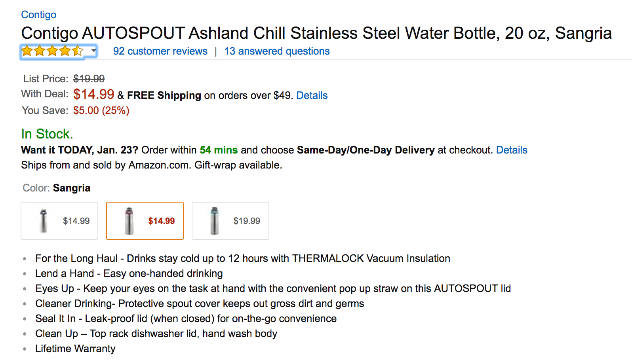Click the Sangria bottle thumbnail image
Viewport: 632px width, 364px height.
[x=129, y=221]
